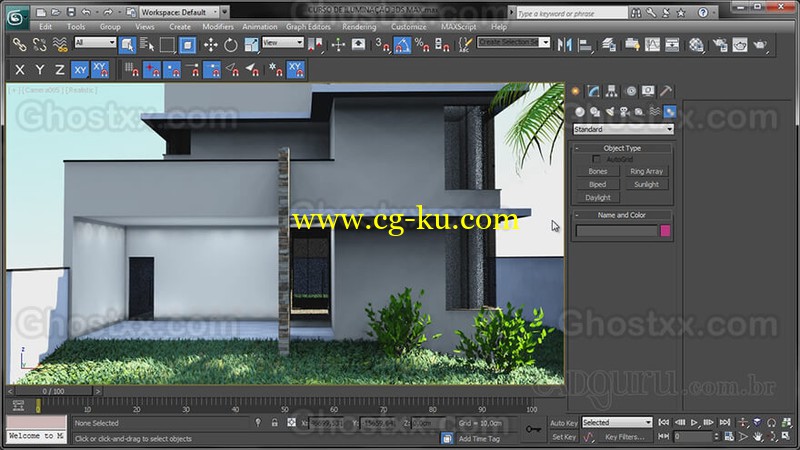Open the Hierarchy panel tab

pos(611,91)
